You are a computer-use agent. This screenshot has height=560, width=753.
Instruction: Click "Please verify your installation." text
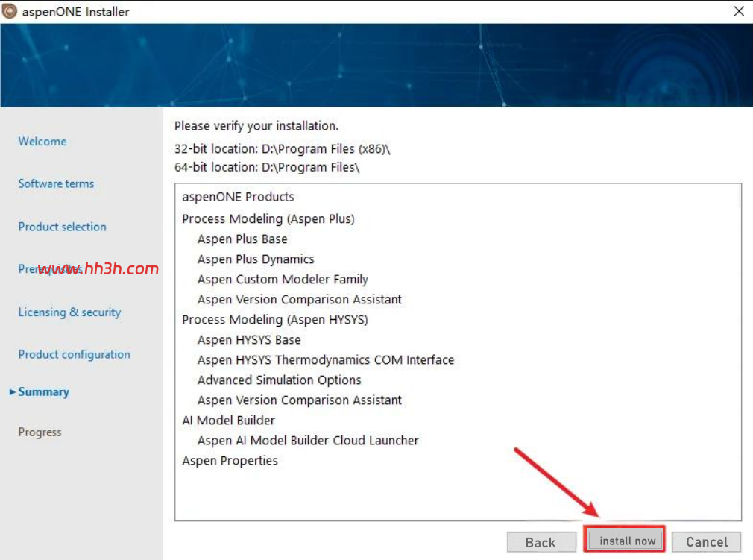click(256, 126)
